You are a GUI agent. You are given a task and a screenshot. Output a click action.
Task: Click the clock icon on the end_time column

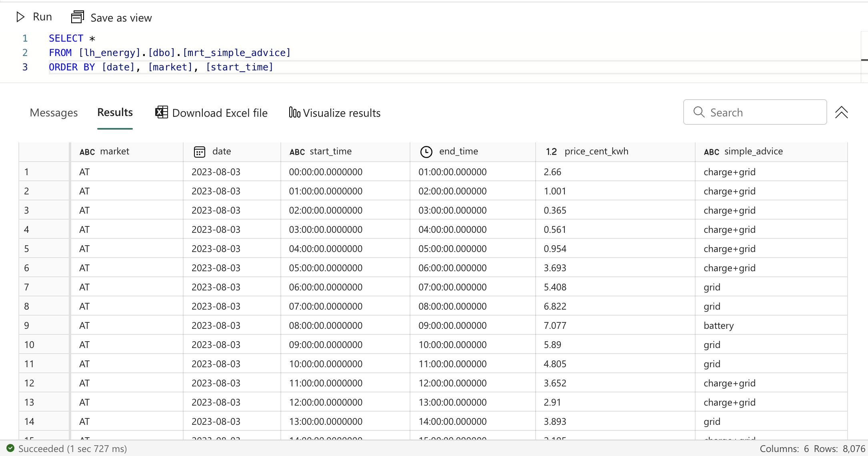[x=426, y=152]
